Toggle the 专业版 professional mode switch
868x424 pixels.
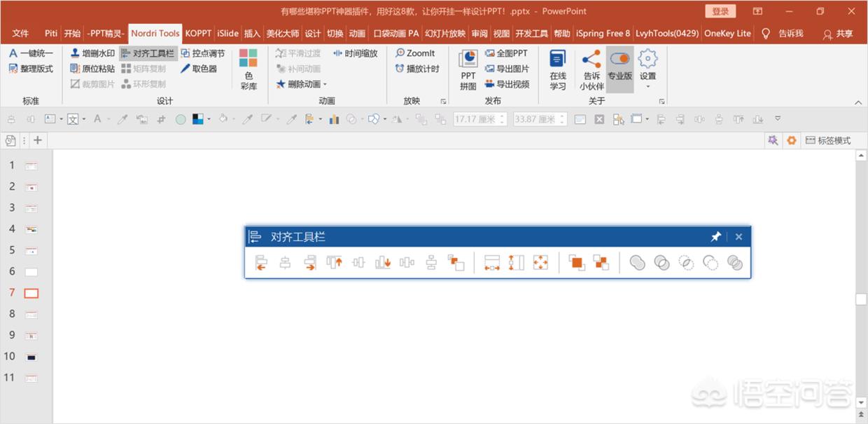pos(619,61)
